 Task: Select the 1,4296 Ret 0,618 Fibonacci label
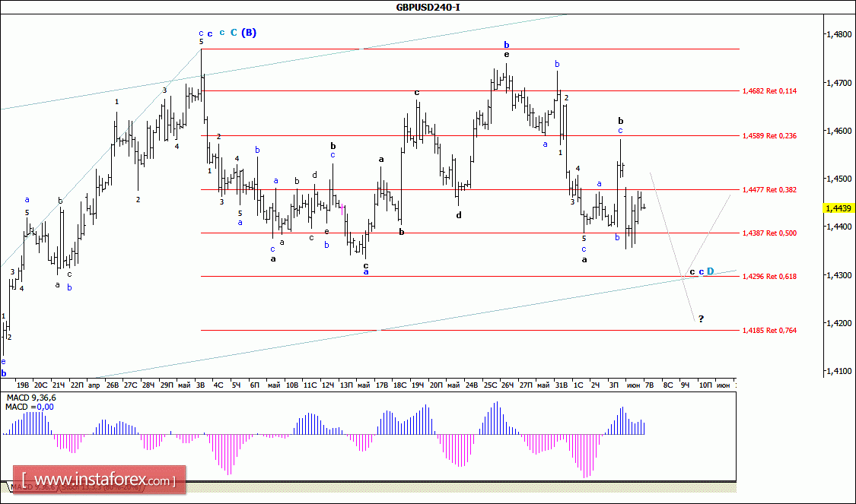[x=768, y=277]
